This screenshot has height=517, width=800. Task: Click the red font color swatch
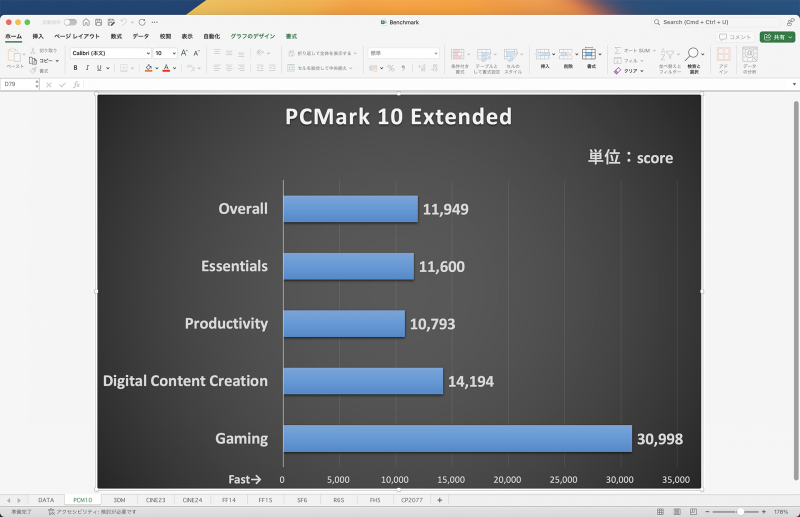(166, 68)
